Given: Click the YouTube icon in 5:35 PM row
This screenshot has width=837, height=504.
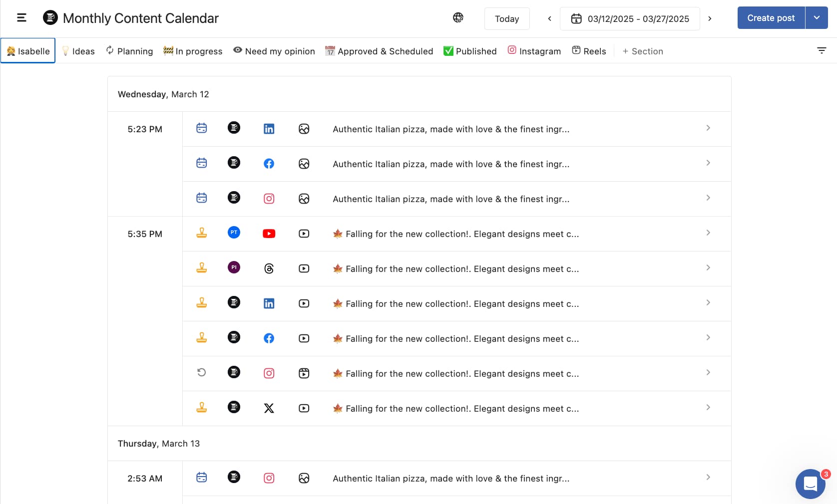Looking at the screenshot, I should [269, 234].
